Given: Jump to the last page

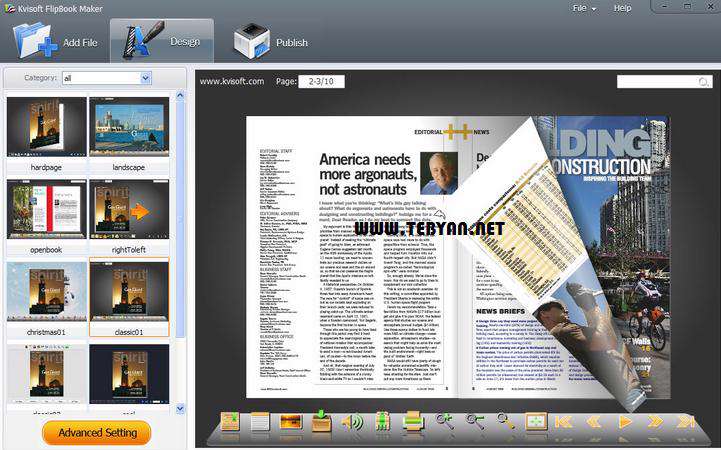Looking at the screenshot, I should [686, 422].
